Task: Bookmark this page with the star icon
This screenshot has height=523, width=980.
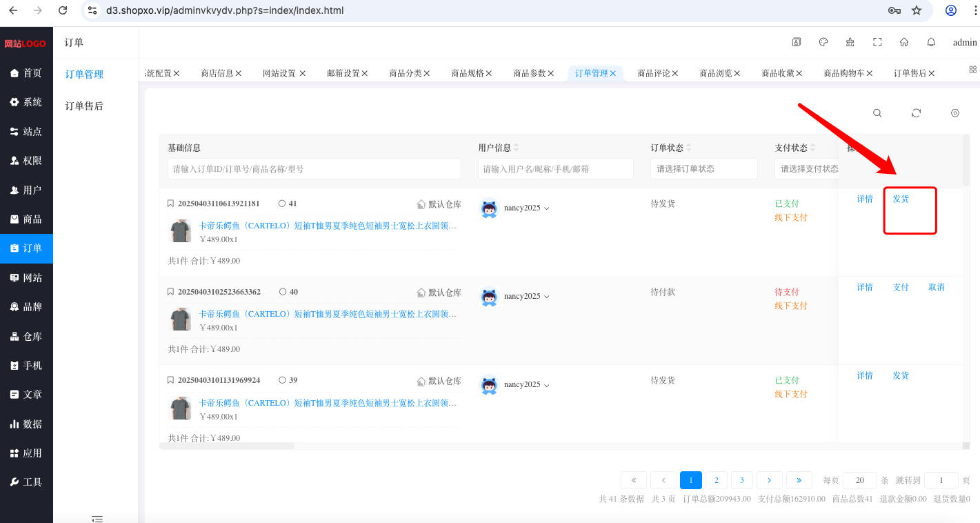Action: (x=917, y=10)
